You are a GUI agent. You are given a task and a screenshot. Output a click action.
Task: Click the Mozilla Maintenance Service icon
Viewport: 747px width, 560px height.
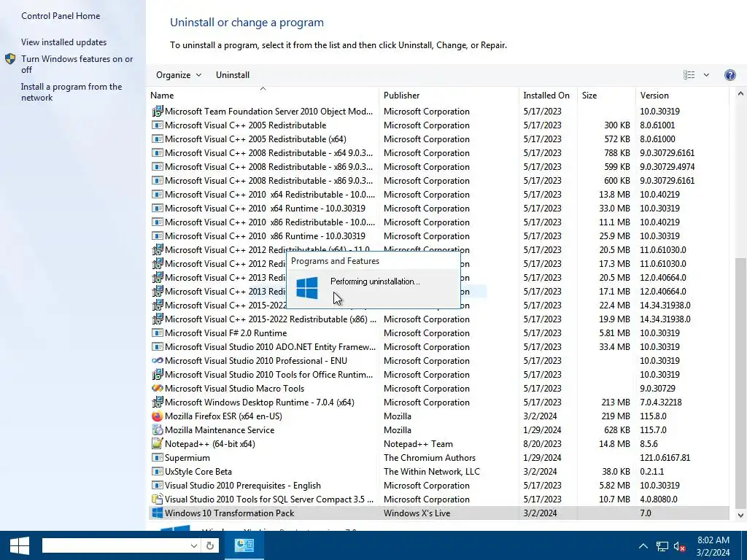(x=158, y=430)
